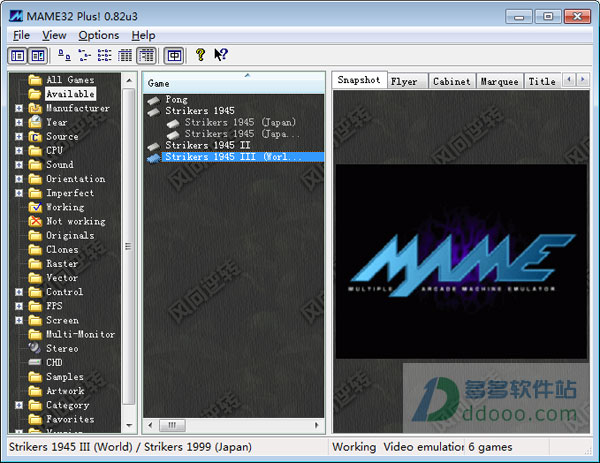The width and height of the screenshot is (600, 463).
Task: Expand the Orientation tree node
Action: coord(19,179)
